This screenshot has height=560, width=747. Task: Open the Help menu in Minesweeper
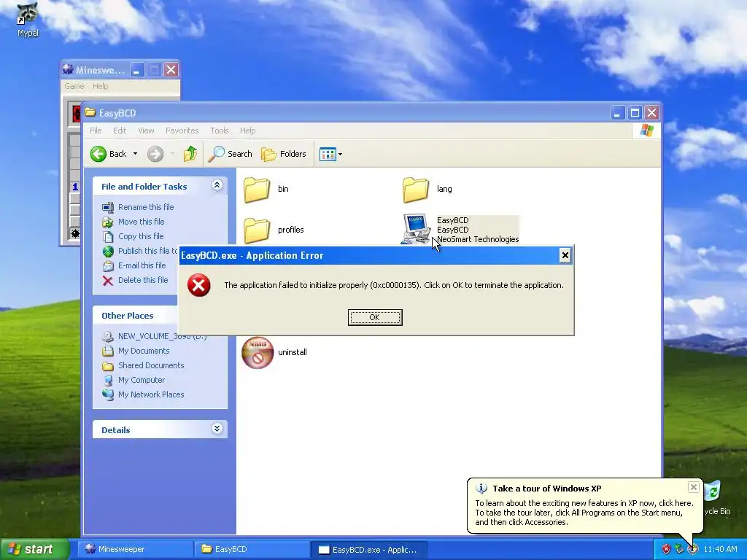[x=100, y=86]
